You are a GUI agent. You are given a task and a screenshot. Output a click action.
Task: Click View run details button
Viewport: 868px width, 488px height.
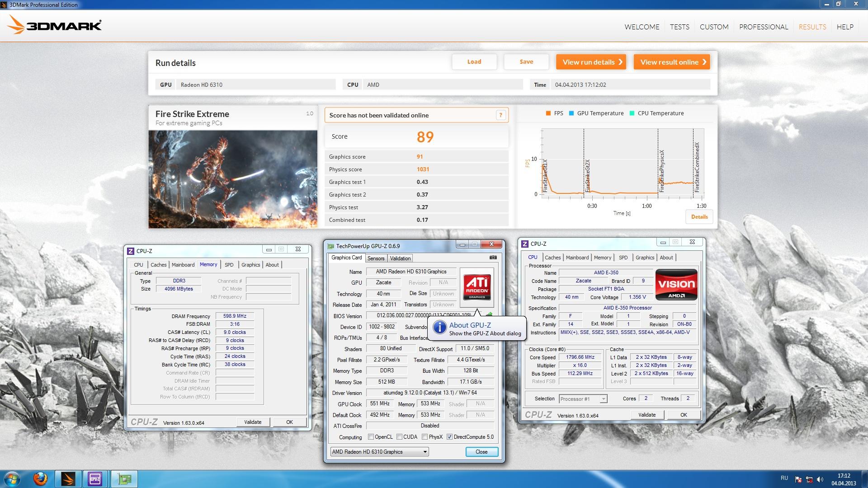(x=591, y=62)
